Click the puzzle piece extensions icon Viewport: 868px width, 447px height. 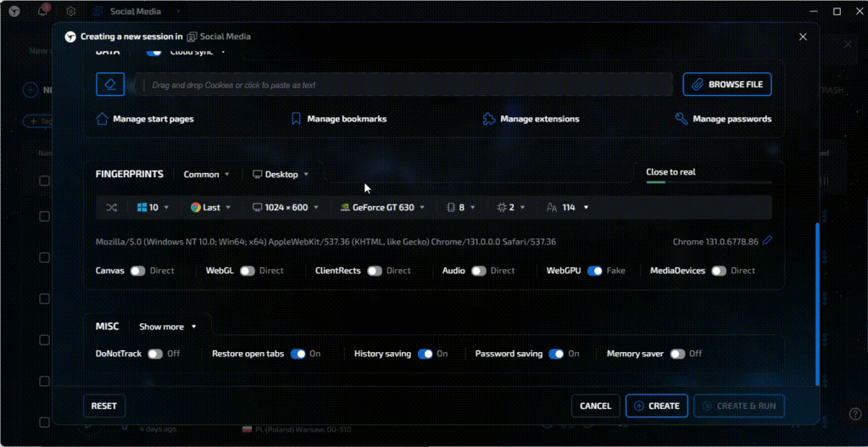[x=489, y=119]
